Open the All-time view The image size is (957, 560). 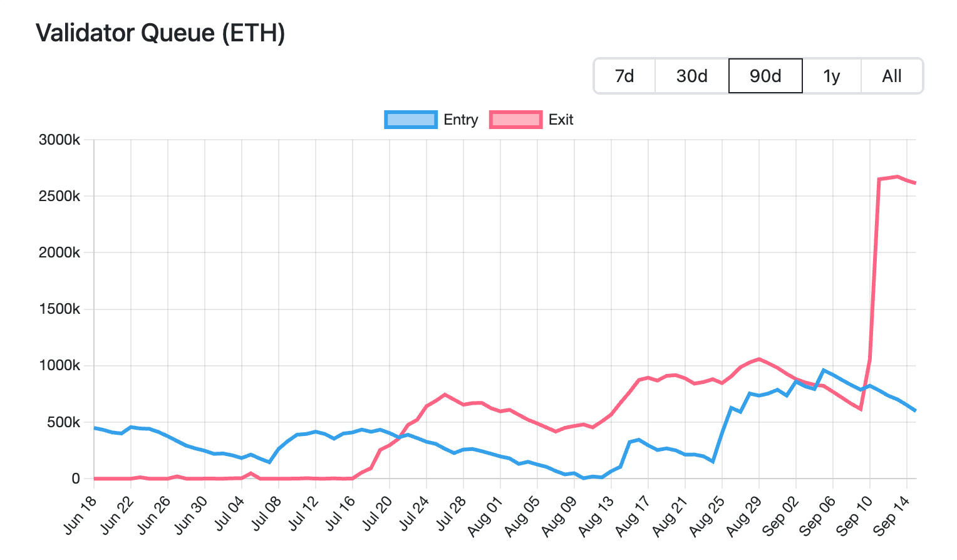pyautogui.click(x=892, y=76)
